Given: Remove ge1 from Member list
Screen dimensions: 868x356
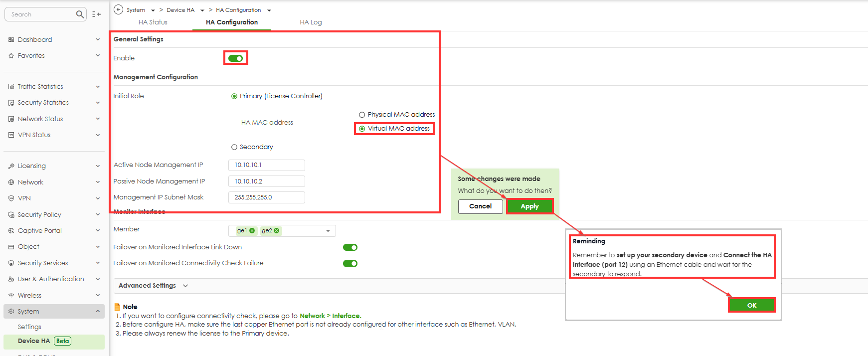Looking at the screenshot, I should click(x=252, y=230).
